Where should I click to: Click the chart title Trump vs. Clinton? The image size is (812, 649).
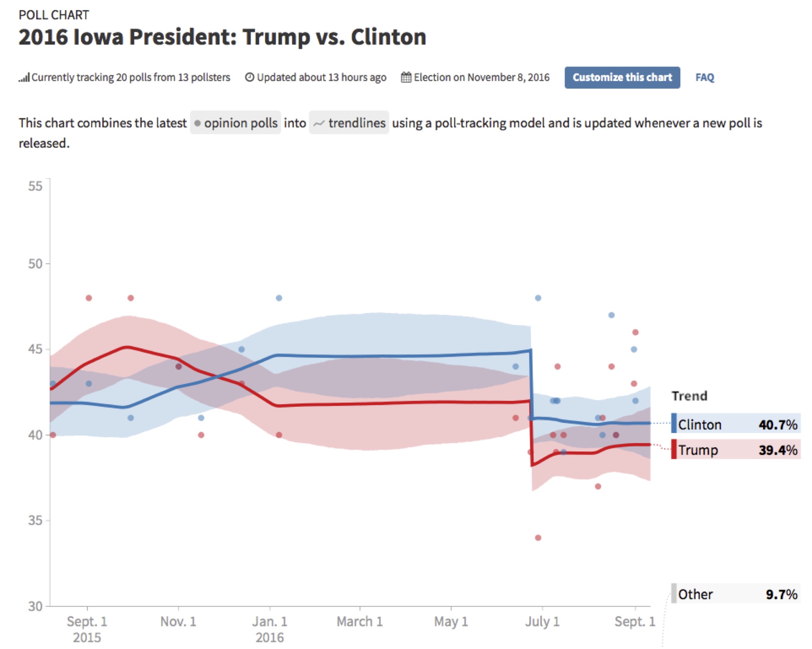pyautogui.click(x=222, y=37)
